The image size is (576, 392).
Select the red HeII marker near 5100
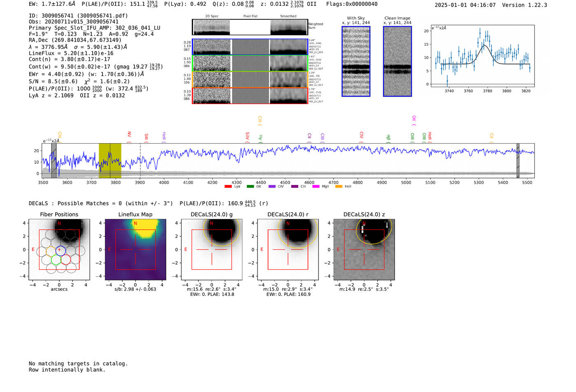(x=430, y=137)
